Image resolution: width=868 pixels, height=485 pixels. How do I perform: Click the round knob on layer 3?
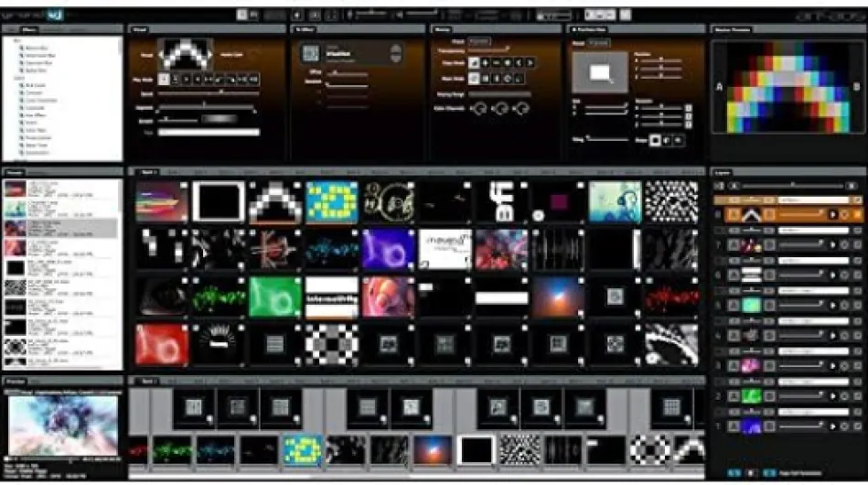pos(845,366)
